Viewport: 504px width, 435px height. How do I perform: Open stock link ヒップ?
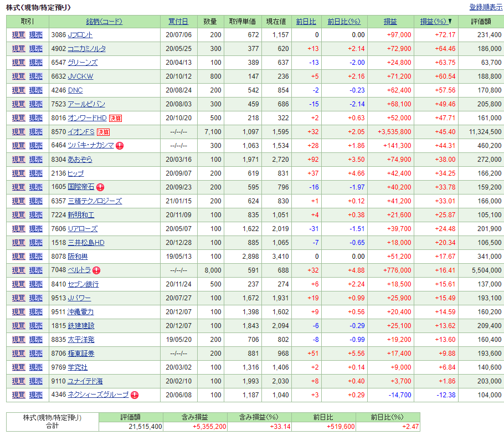76,173
